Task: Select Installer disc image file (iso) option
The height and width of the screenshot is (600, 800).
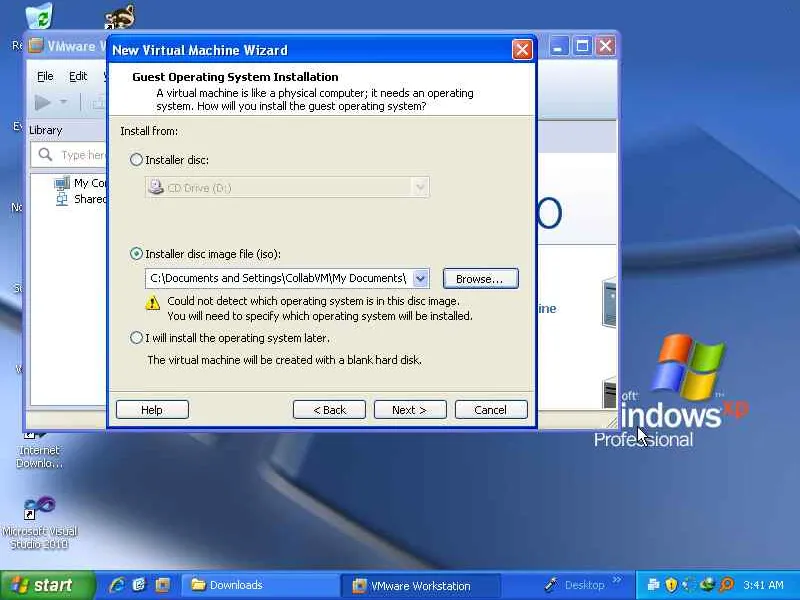Action: click(x=136, y=254)
